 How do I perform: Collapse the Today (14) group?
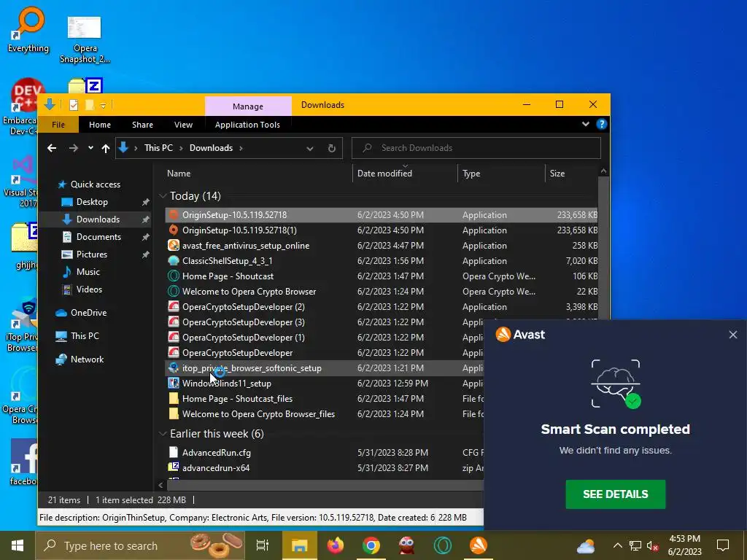pyautogui.click(x=163, y=196)
